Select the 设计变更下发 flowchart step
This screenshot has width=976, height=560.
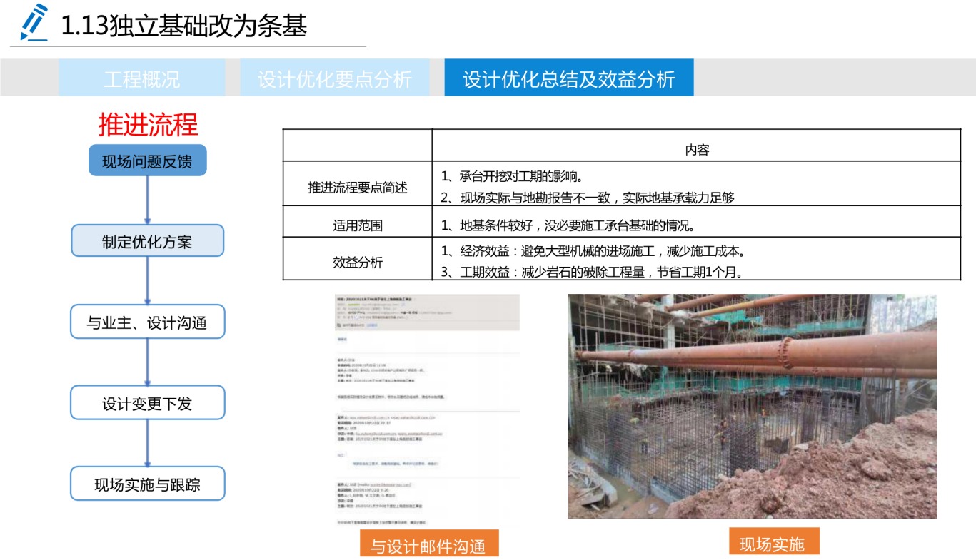coord(147,403)
